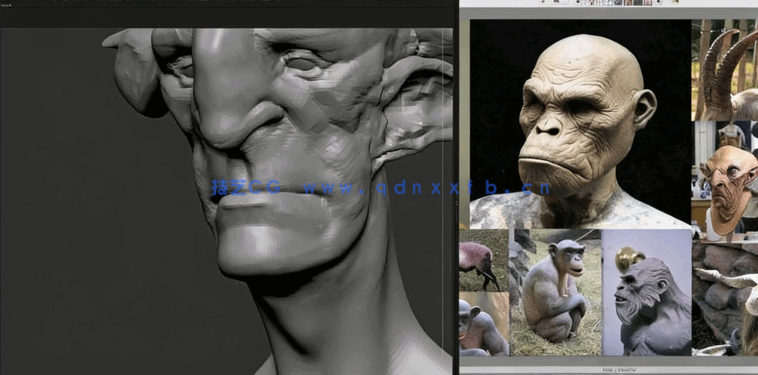Open the pink hairless animal reference photo

[x=483, y=260]
